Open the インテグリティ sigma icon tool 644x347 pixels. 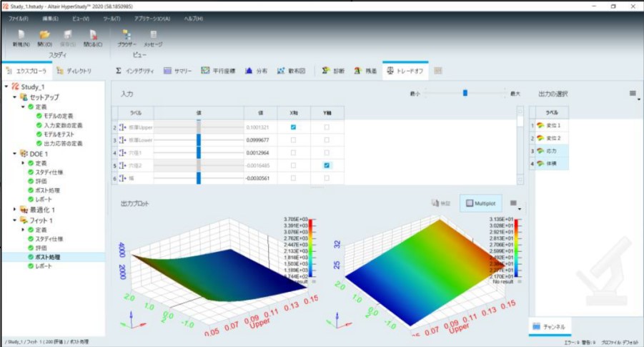point(119,71)
